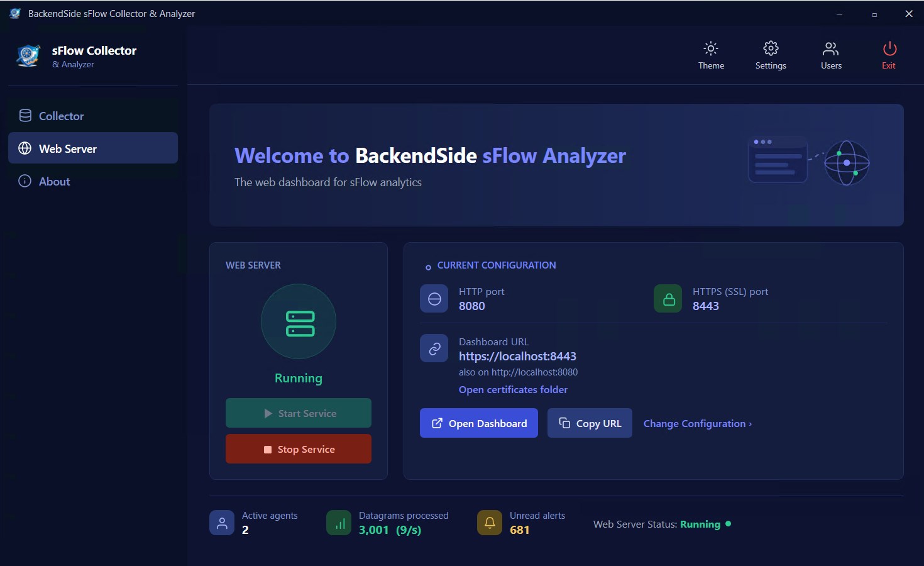Toggle the Theme sun icon

coord(710,48)
